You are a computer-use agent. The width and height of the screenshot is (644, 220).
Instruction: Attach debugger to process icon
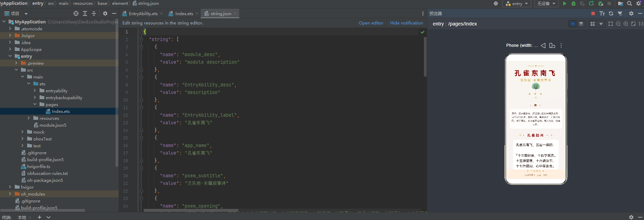pyautogui.click(x=601, y=3)
